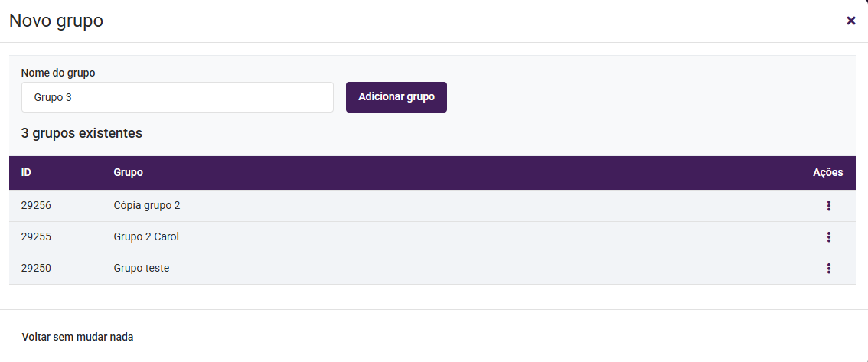Screen dimensions: 868x362
Task: Click ID 29250 in the table
Action: pos(36,269)
